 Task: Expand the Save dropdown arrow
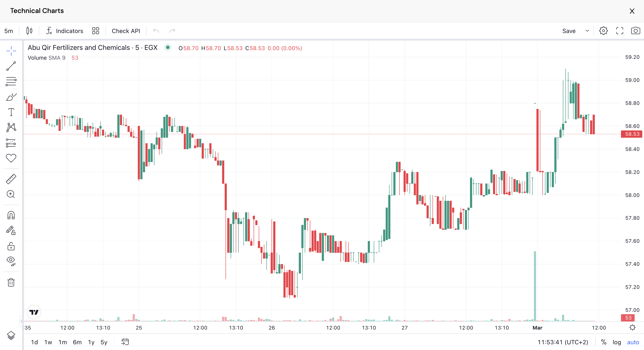pos(587,31)
